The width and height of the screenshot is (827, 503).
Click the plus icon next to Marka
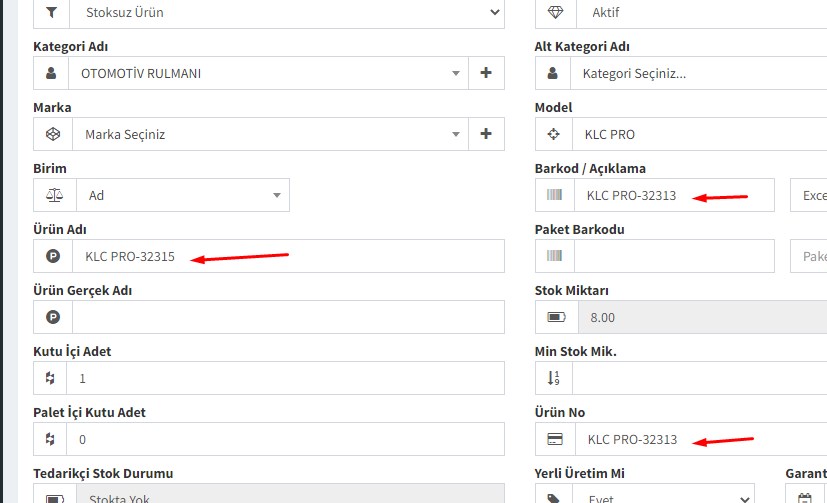click(486, 134)
